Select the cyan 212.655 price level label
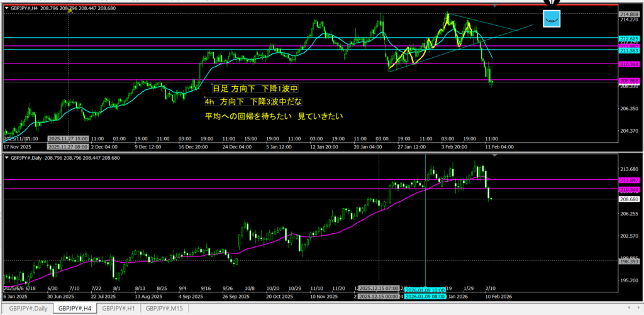644x315 pixels. tap(628, 39)
